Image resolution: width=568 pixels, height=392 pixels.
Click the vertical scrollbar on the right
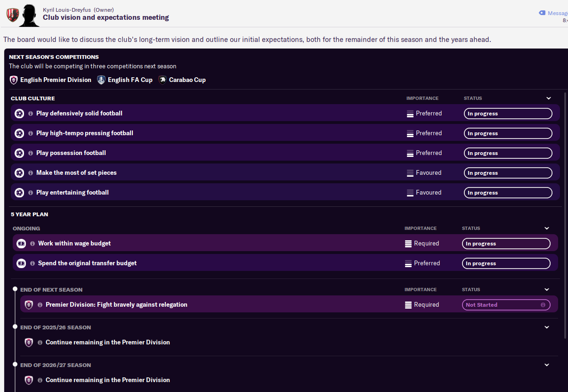pyautogui.click(x=566, y=214)
